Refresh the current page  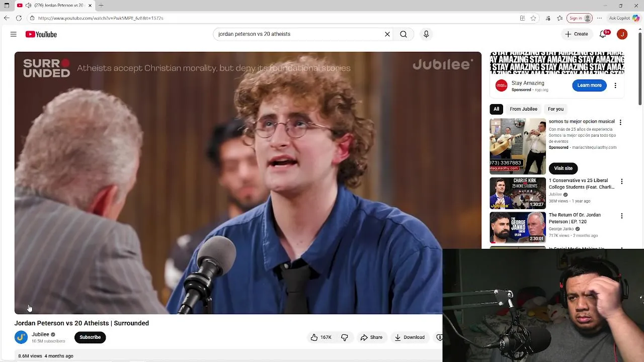19,18
